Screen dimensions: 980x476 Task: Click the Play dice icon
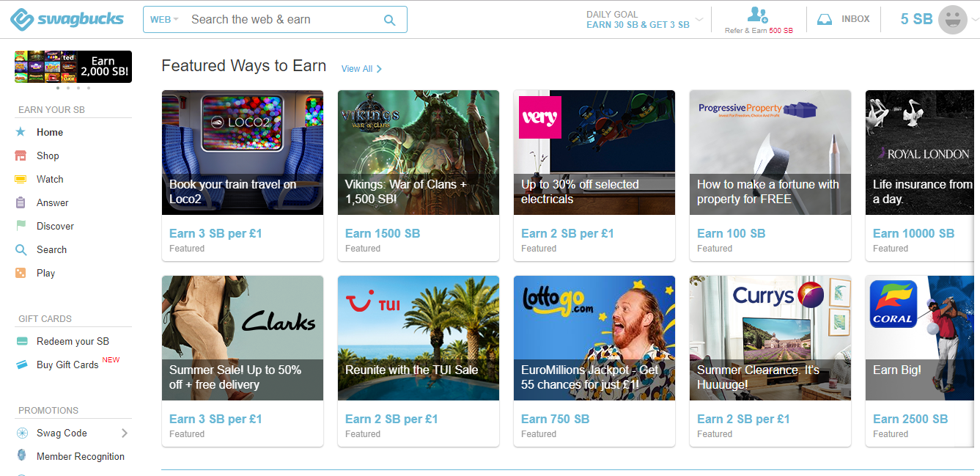pyautogui.click(x=21, y=273)
